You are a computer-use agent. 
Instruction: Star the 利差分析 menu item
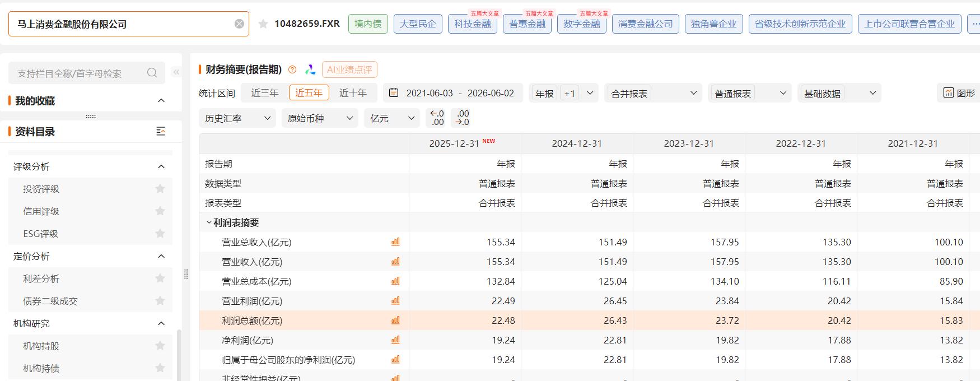pyautogui.click(x=160, y=278)
